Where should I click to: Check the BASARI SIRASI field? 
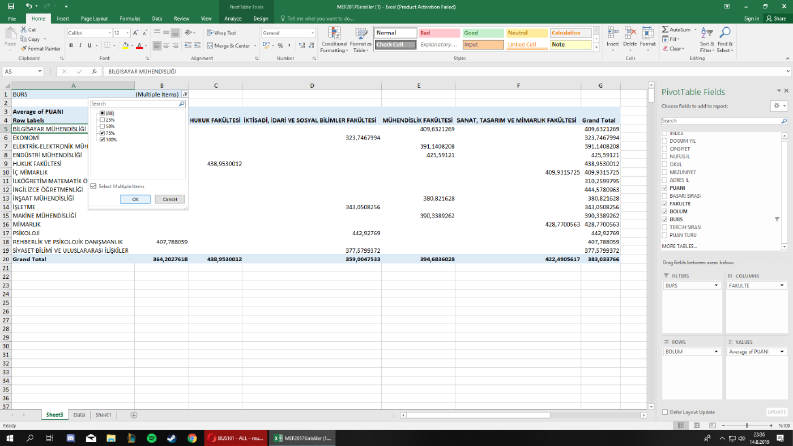point(665,196)
